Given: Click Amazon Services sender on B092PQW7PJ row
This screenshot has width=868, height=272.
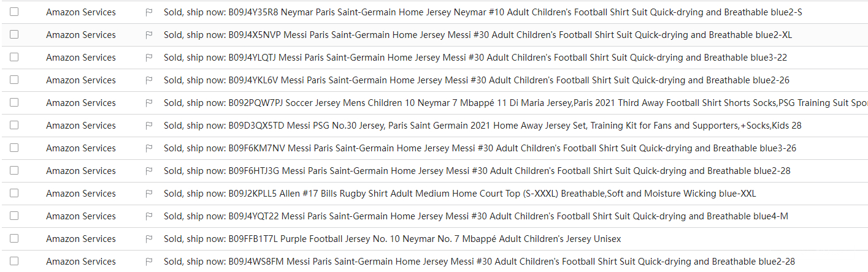Looking at the screenshot, I should pos(80,103).
